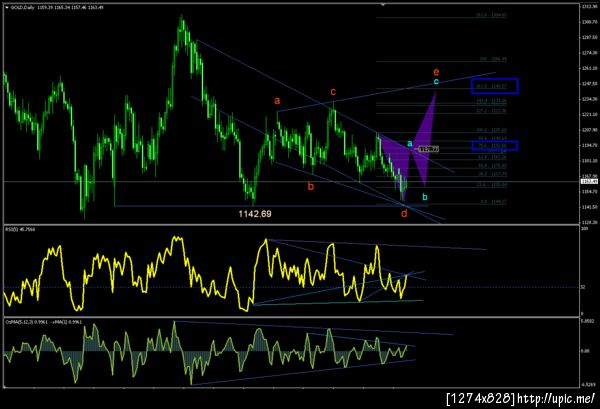The image size is (600, 409).
Task: Open the upic.me link
Action: coord(556,399)
